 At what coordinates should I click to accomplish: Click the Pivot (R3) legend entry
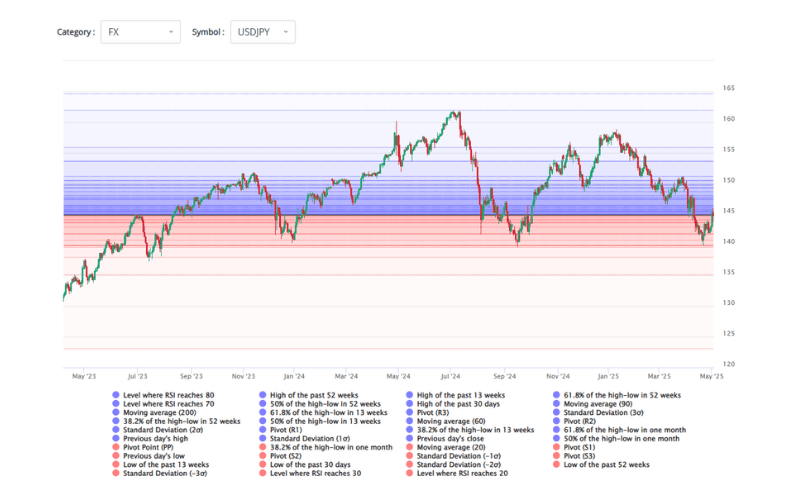[428, 412]
